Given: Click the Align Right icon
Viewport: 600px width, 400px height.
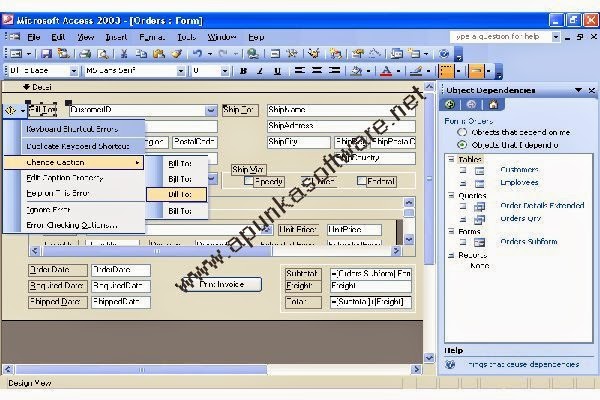Looking at the screenshot, I should pos(334,71).
